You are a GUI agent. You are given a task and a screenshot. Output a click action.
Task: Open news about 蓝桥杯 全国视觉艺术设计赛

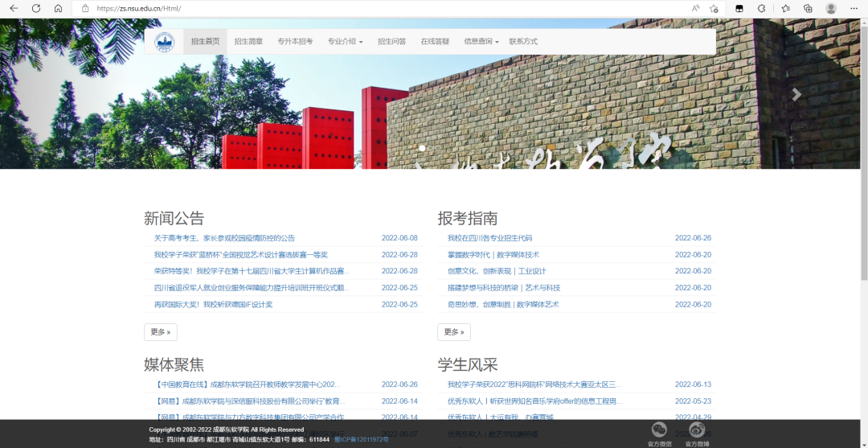241,255
